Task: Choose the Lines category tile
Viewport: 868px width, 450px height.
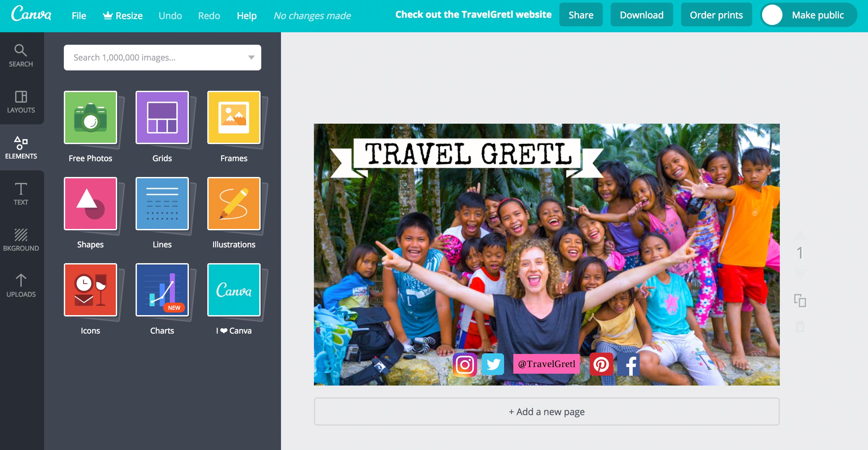Action: (162, 203)
